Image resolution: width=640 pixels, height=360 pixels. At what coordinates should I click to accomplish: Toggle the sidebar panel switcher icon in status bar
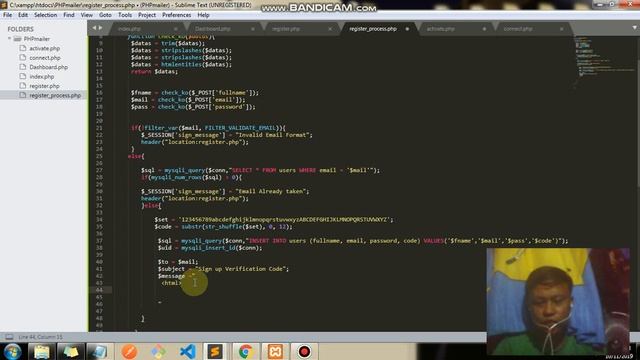[9, 337]
